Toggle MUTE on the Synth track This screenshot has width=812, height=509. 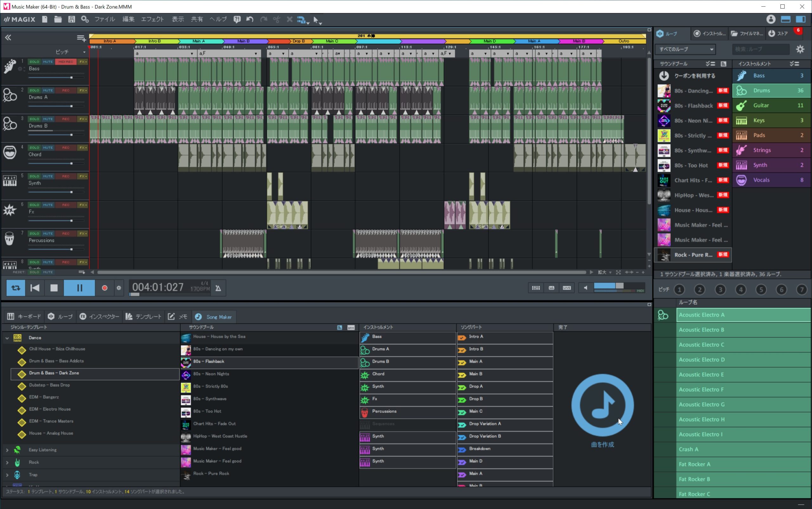[x=48, y=176]
